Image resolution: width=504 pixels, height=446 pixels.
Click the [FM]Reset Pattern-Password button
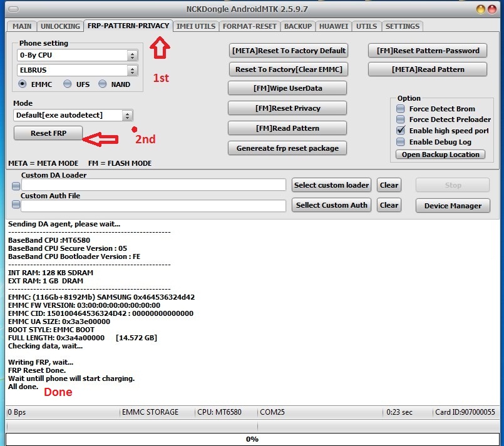[x=428, y=51]
